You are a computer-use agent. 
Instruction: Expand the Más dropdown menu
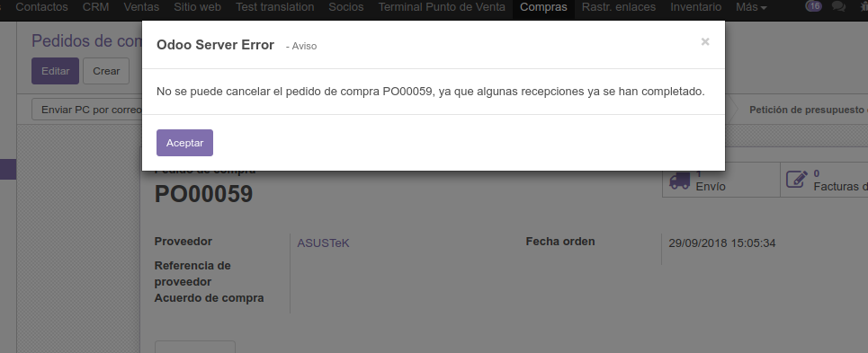pyautogui.click(x=751, y=7)
